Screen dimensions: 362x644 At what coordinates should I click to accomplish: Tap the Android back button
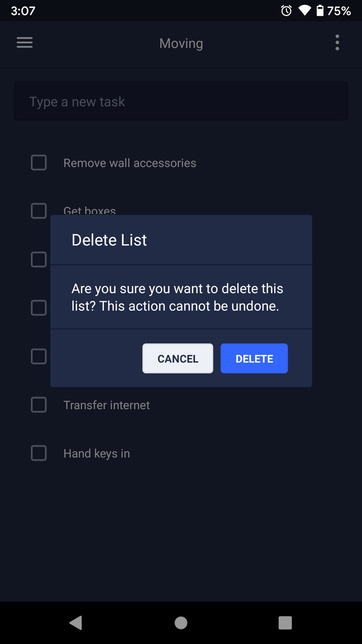[76, 623]
